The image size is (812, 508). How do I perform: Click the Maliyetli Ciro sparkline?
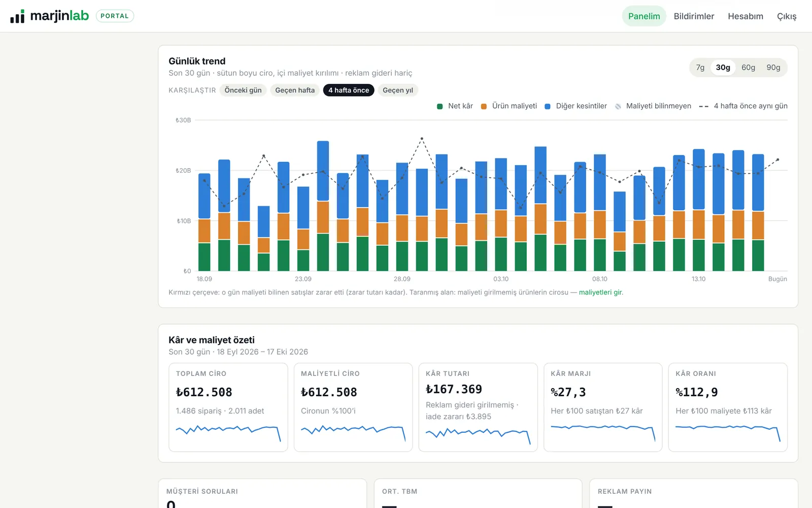[353, 432]
